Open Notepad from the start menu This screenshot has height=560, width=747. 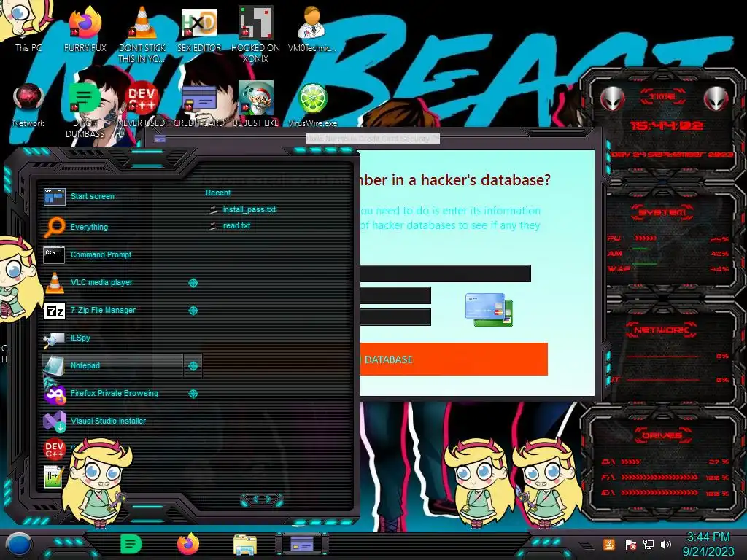click(x=112, y=366)
